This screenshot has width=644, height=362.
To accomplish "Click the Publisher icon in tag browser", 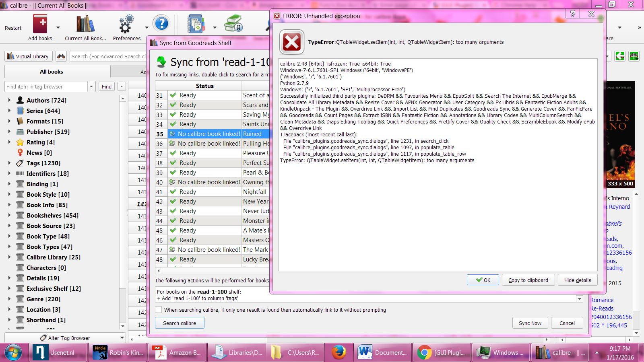I will tap(20, 132).
